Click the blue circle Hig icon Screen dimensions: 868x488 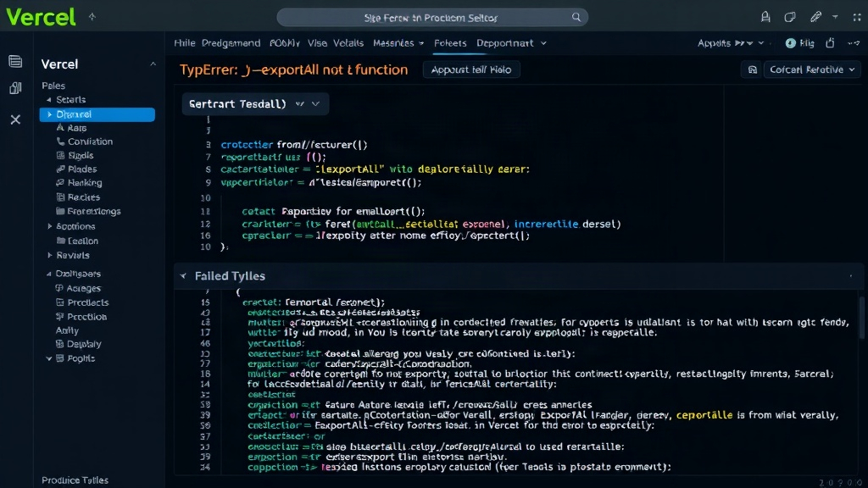coord(791,43)
